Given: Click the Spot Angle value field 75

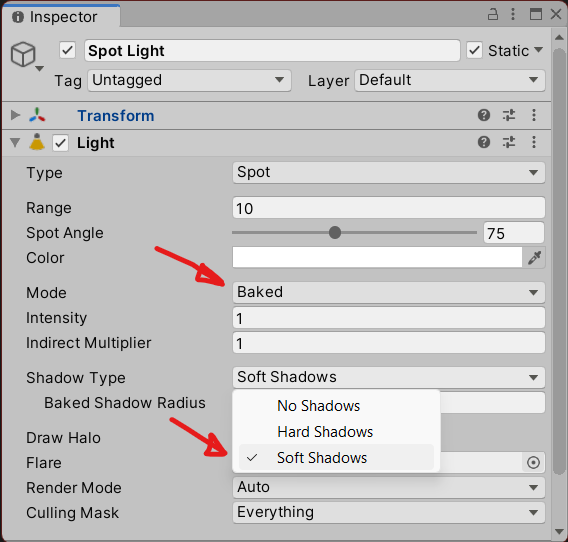Looking at the screenshot, I should point(514,233).
